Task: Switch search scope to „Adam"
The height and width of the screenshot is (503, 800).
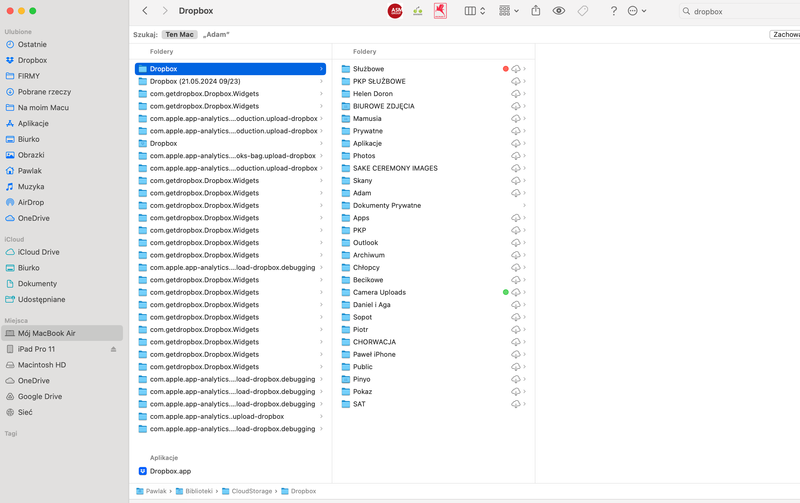Action: 216,34
